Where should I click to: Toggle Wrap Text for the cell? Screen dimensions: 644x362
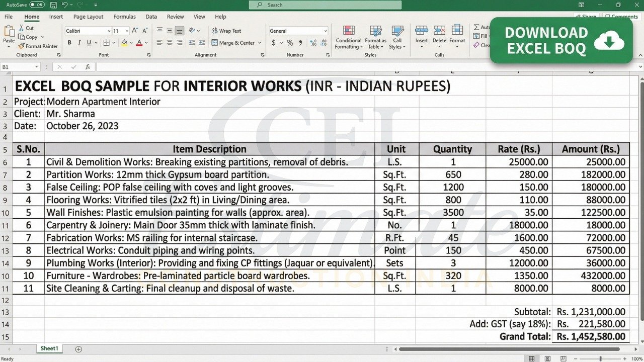click(226, 31)
